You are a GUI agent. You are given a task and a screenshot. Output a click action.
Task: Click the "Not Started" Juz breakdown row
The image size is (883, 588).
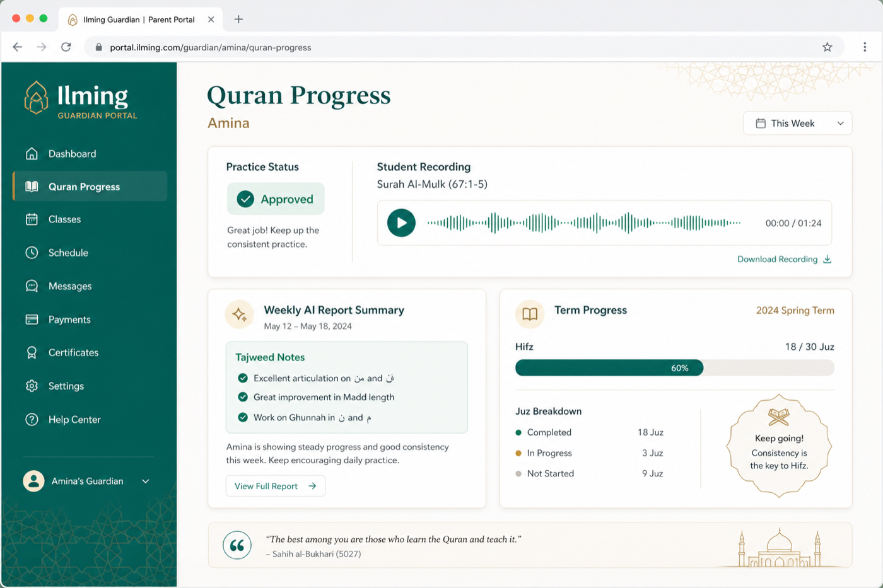589,473
